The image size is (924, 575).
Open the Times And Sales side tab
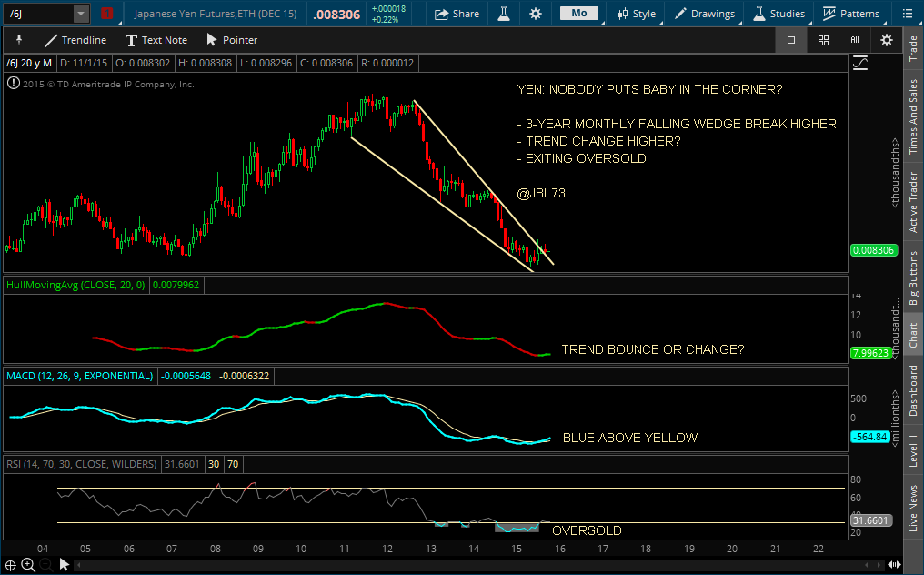point(913,116)
